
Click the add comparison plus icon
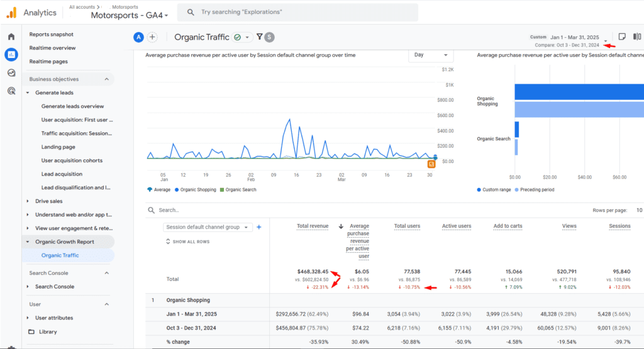point(152,38)
